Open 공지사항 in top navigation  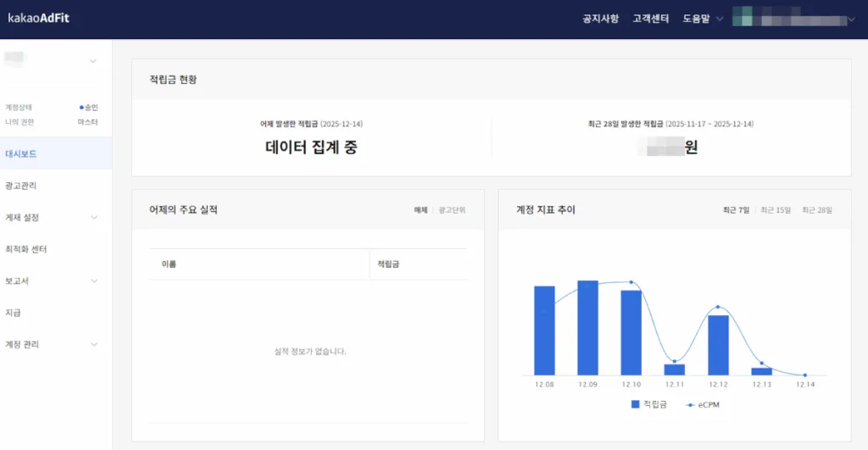pyautogui.click(x=600, y=19)
